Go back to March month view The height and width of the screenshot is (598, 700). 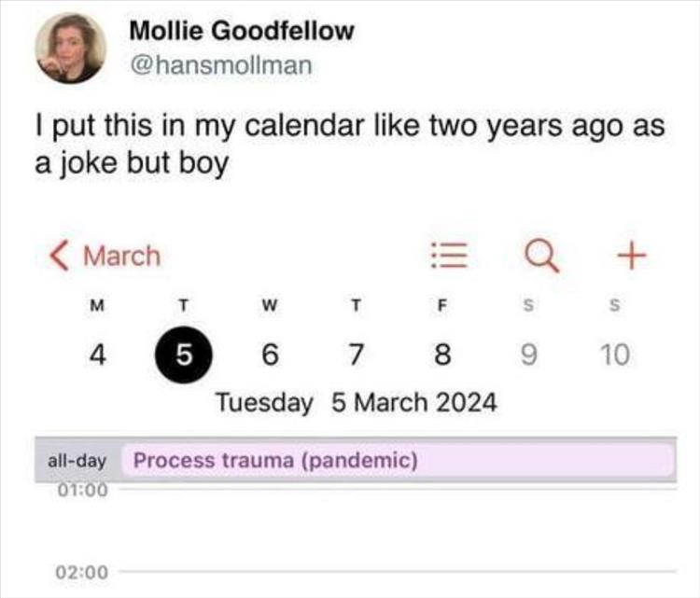[105, 256]
